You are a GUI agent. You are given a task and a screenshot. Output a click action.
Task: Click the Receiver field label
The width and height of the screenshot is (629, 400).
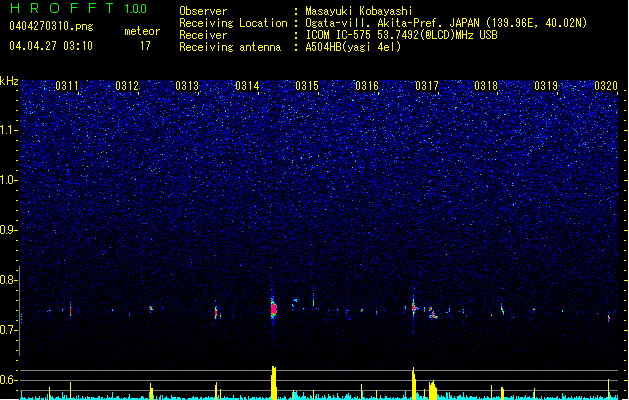[x=203, y=35]
